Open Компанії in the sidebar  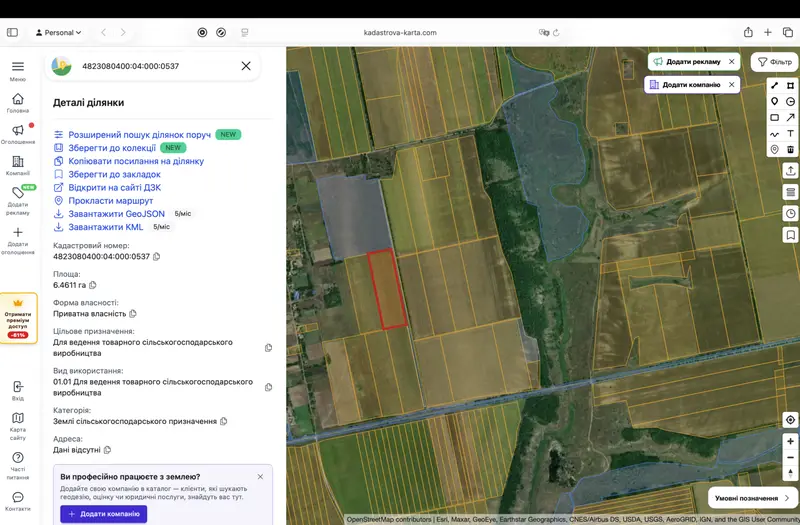coord(18,166)
